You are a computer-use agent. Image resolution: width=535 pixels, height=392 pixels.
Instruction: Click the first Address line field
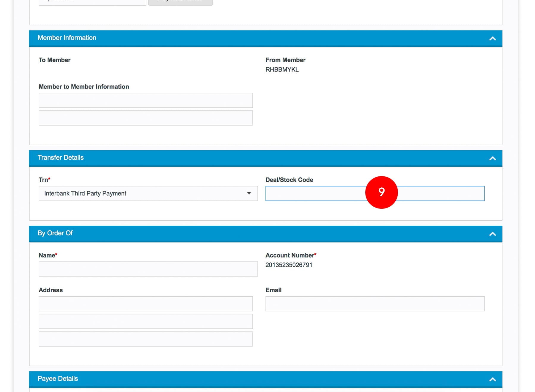(146, 304)
